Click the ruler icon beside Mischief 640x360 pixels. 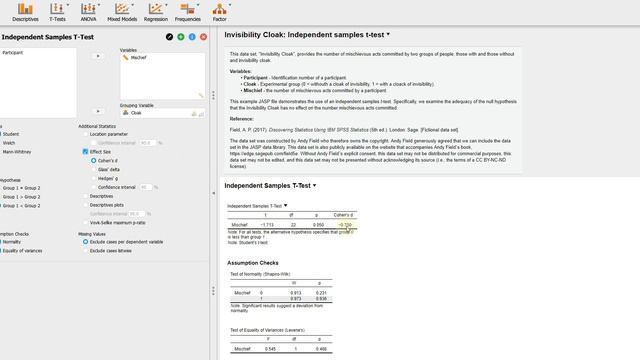point(125,58)
